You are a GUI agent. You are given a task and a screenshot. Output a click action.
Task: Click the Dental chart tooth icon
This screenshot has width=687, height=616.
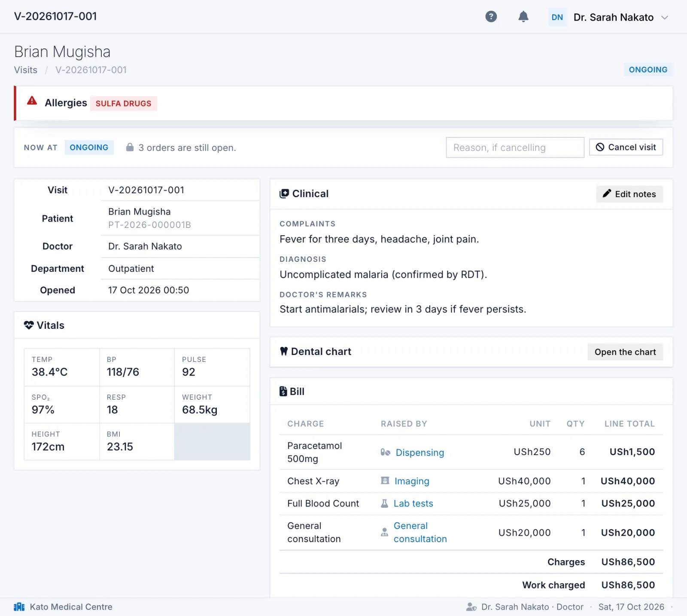coord(284,351)
